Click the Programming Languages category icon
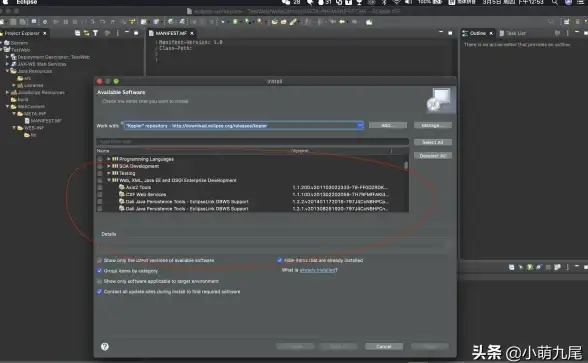 coord(115,159)
